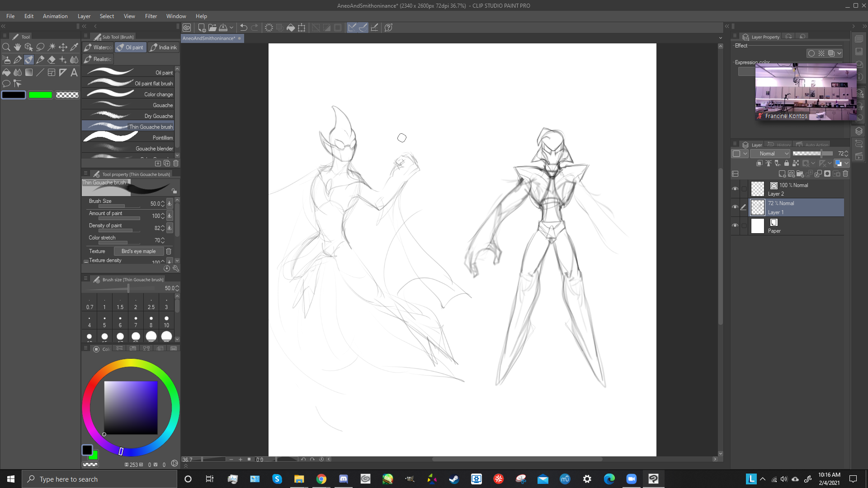
Task: Open the Bird's eye maple texture dropdown
Action: [x=138, y=251]
